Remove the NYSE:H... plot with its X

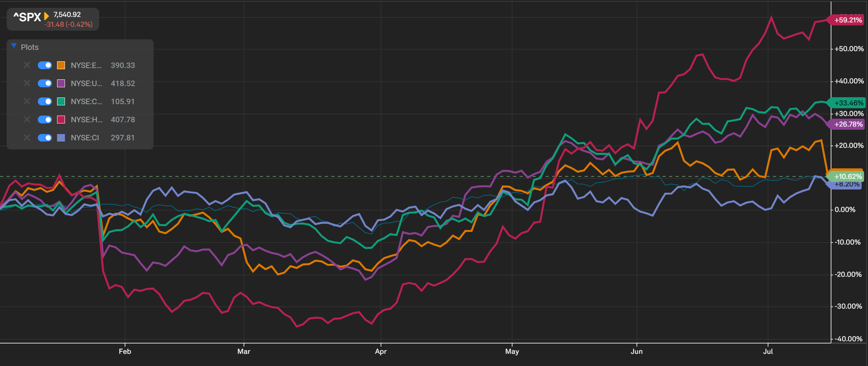pos(27,119)
